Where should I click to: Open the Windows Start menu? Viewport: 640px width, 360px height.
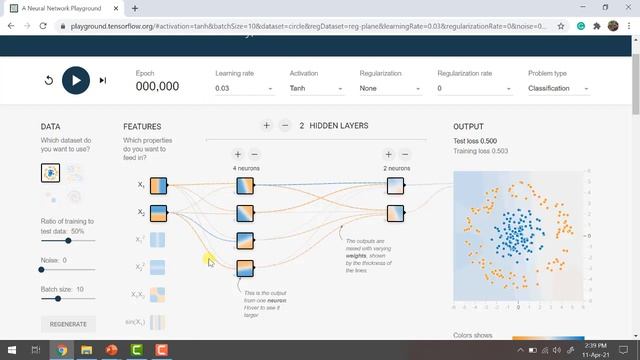click(12, 350)
